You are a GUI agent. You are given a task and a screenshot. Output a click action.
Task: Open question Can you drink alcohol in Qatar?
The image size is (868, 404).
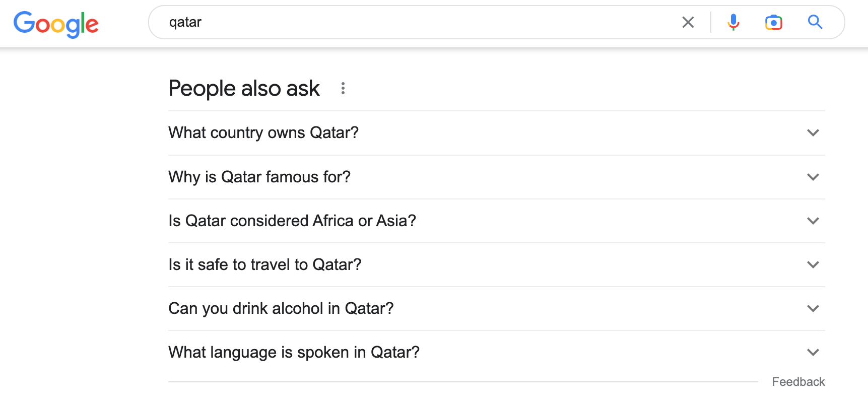281,309
